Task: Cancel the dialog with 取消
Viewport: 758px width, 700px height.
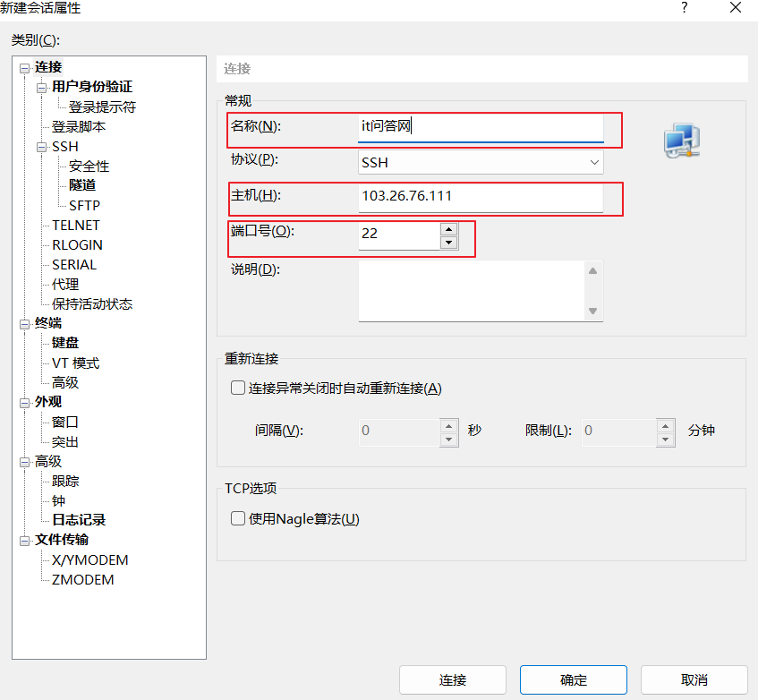Action: tap(694, 680)
